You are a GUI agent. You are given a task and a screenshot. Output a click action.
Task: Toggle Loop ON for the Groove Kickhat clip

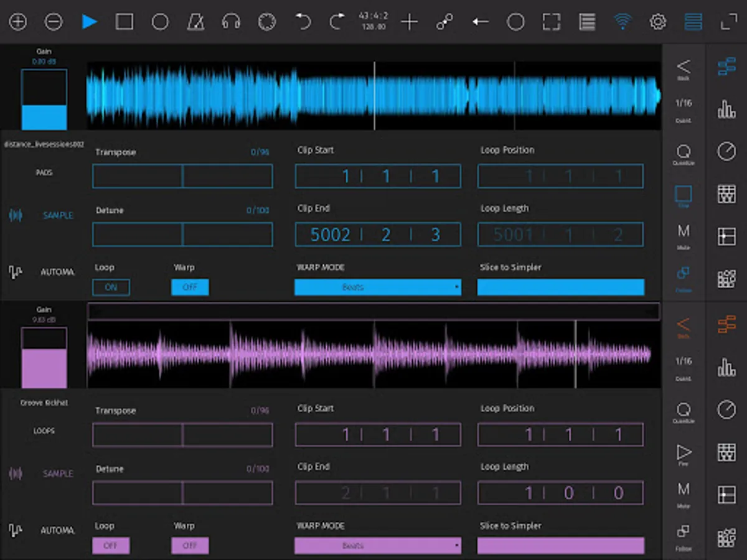111,546
